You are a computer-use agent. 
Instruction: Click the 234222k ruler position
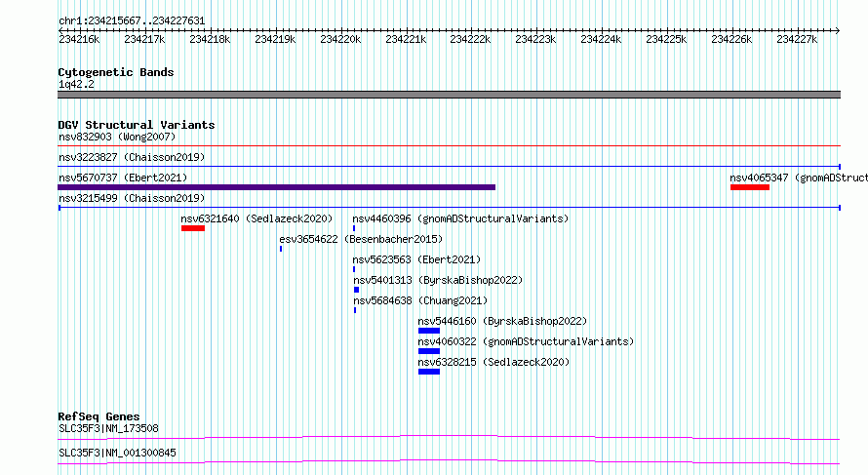pos(470,39)
